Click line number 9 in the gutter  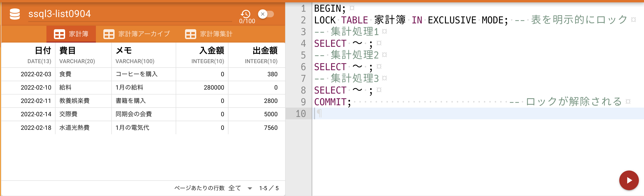coord(303,102)
